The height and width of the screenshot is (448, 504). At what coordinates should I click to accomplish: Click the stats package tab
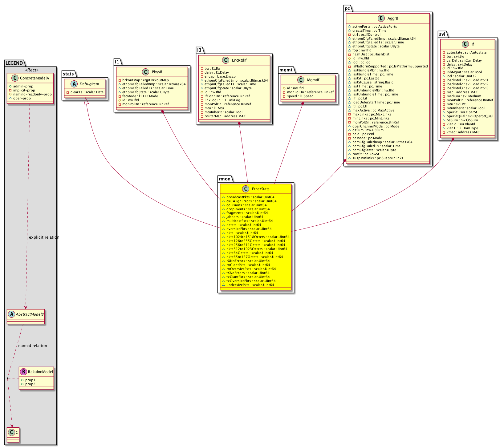point(68,74)
